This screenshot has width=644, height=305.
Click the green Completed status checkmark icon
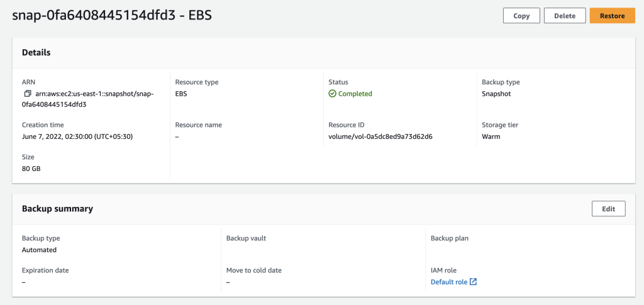point(333,94)
